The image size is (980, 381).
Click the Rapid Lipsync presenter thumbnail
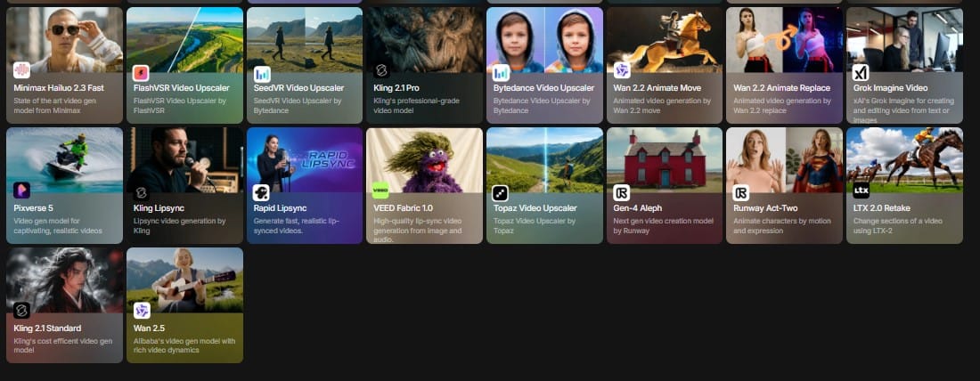(x=304, y=160)
